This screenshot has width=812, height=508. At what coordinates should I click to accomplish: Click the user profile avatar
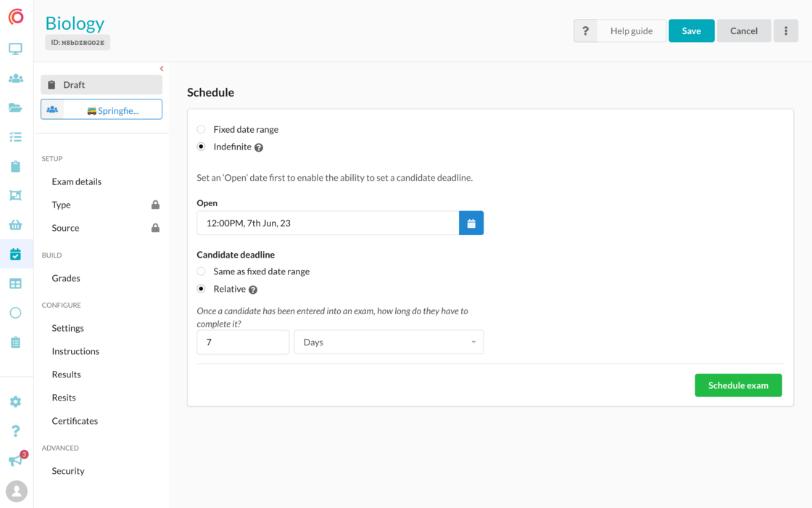coord(16,491)
